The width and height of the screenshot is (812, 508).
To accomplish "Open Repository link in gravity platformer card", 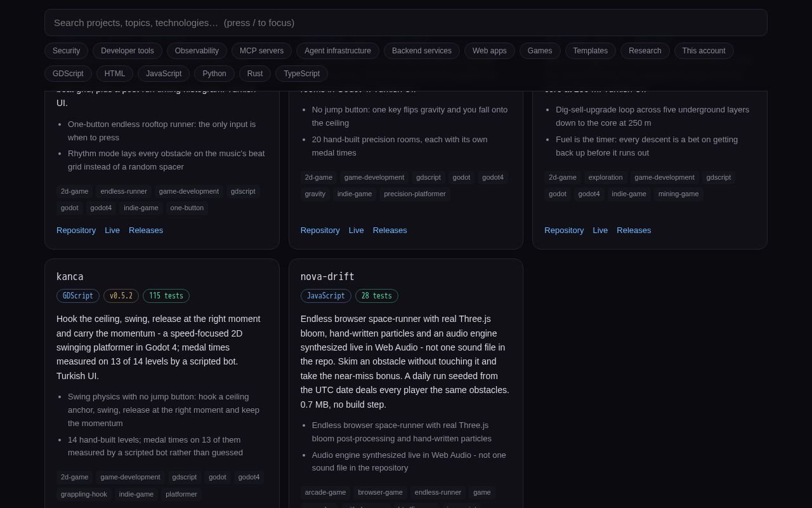I will [x=320, y=231].
